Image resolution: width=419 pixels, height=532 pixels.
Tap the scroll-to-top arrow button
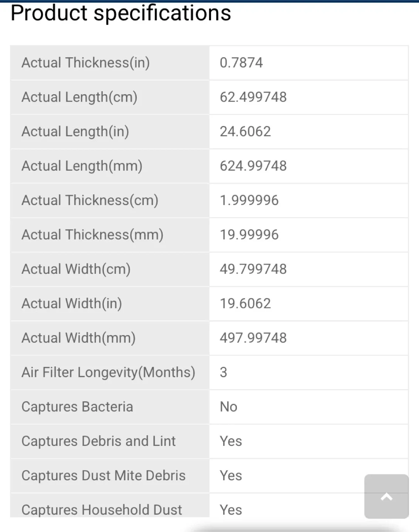(386, 496)
